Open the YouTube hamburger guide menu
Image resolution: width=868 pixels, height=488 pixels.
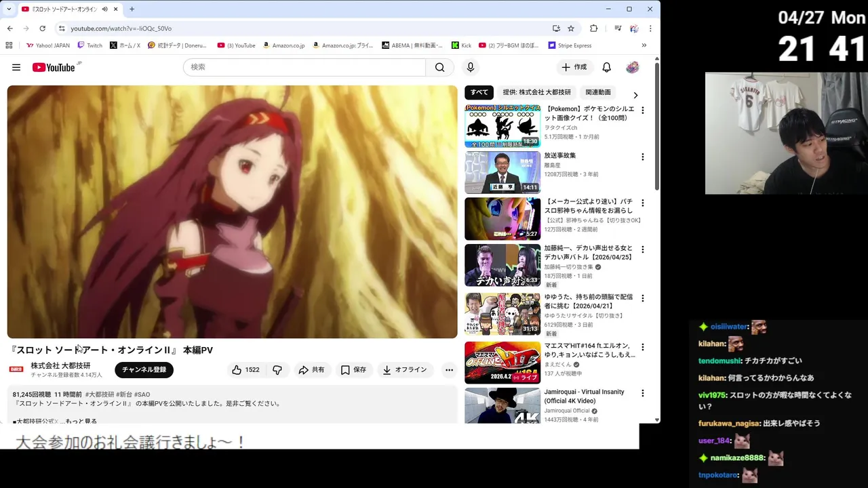coord(16,67)
